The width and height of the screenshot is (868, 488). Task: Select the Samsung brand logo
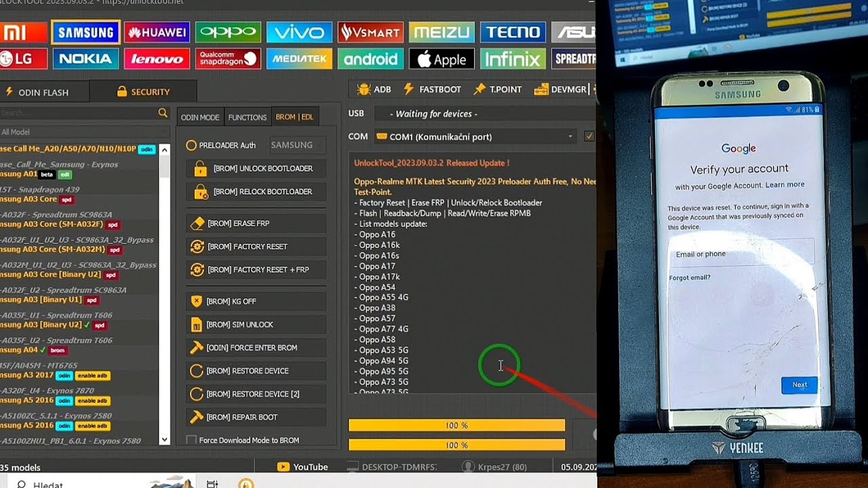(x=85, y=32)
